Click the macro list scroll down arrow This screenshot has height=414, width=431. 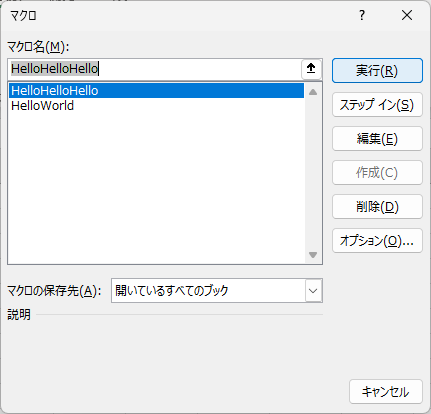313,255
